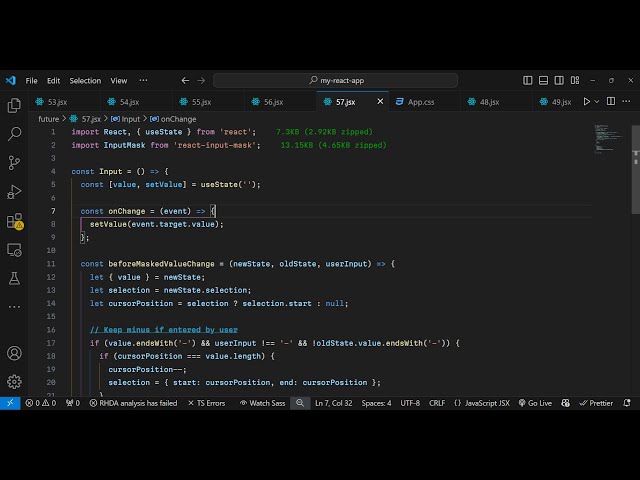Screen dimensions: 640x480
Task: Open the Testing flask icon view
Action: click(14, 278)
